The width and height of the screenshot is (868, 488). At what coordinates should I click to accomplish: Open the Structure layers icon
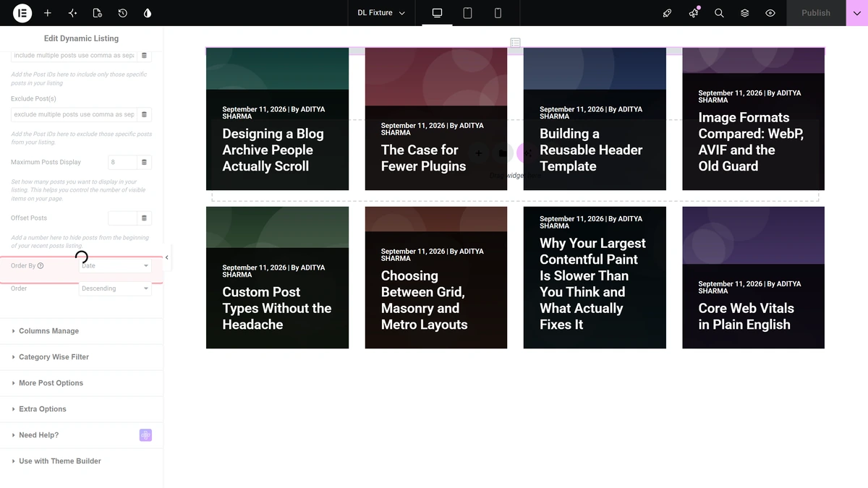744,13
